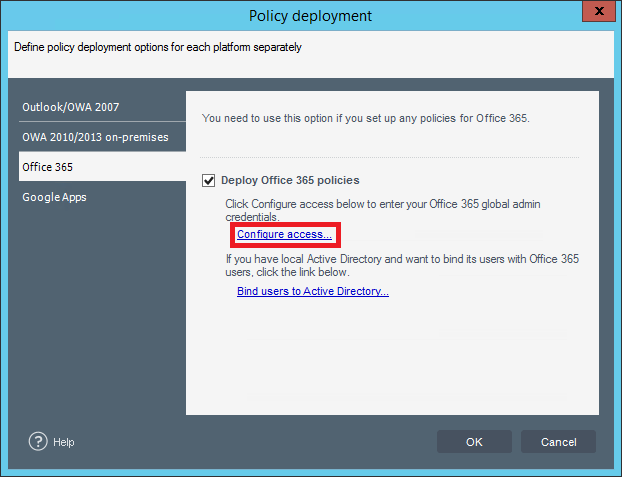Screen dimensions: 622x477
Task: Click Bind users to Active Directory link
Action: (313, 291)
